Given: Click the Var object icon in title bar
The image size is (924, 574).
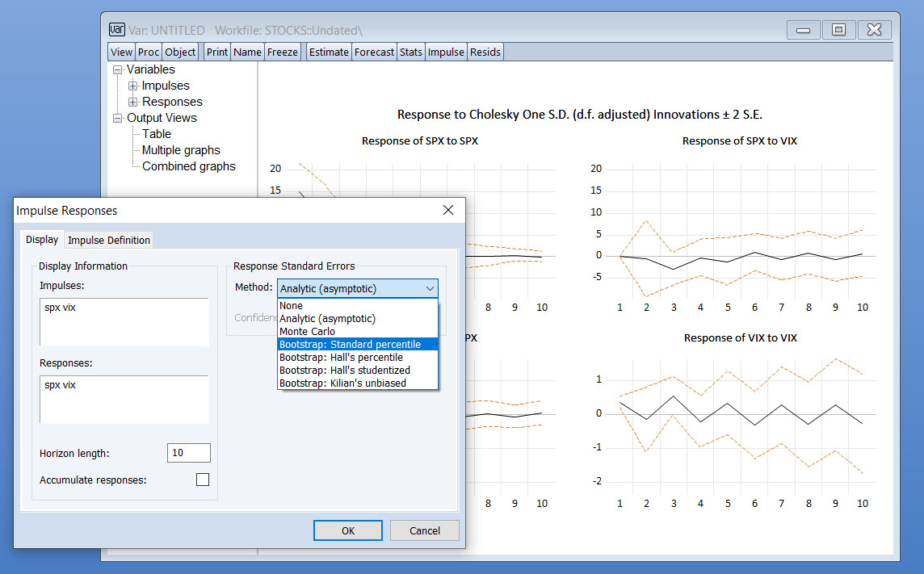Looking at the screenshot, I should tap(115, 30).
